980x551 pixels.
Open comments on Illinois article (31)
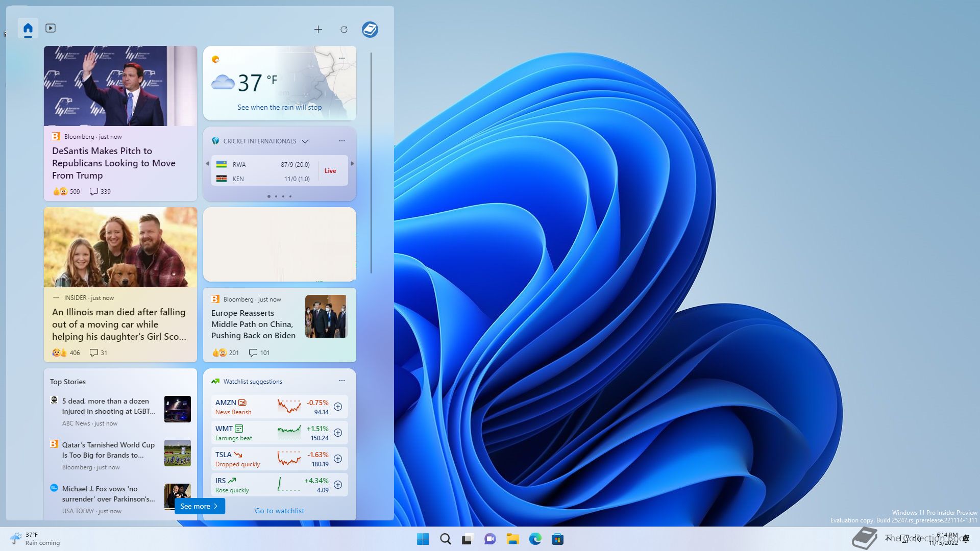99,353
